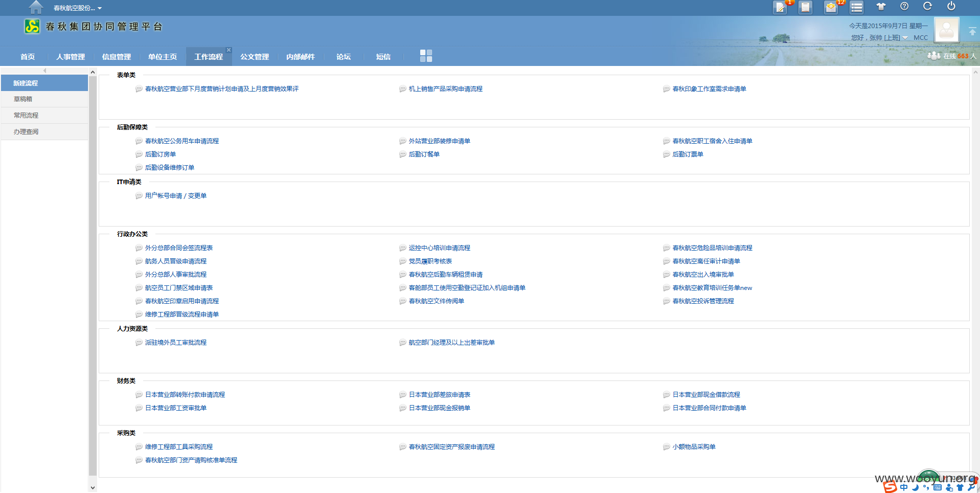The image size is (980, 493).
Task: Open 春秋航空危险品培训申请流程 link
Action: click(x=712, y=248)
